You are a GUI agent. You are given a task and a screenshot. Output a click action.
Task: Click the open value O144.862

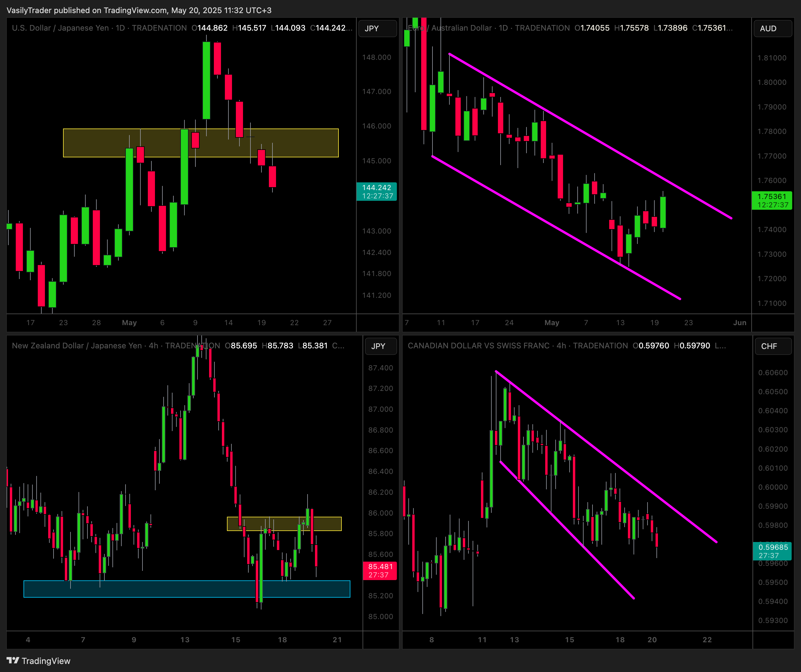[209, 28]
